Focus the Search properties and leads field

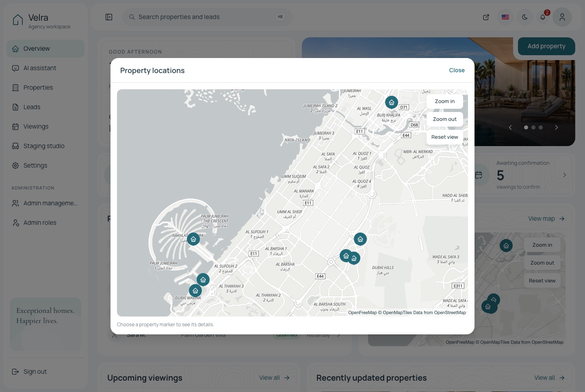point(207,17)
